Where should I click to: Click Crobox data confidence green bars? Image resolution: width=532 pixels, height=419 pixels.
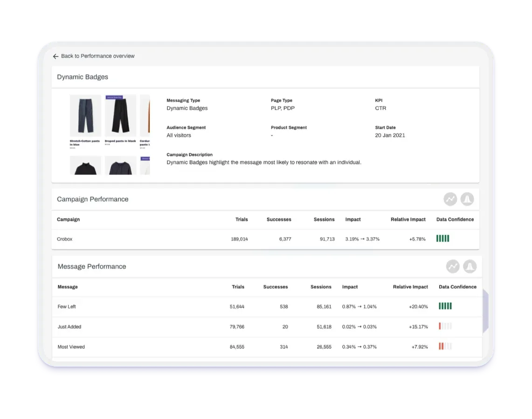[442, 239]
